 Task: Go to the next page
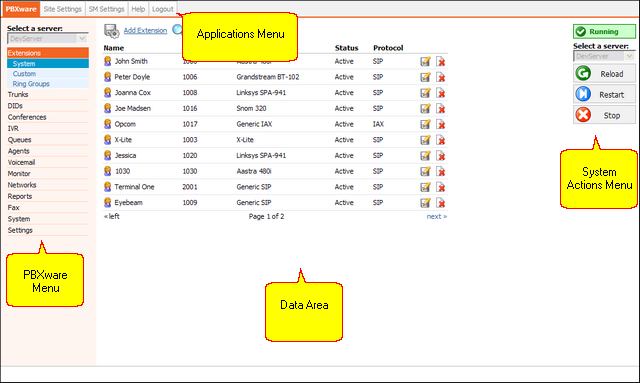pyautogui.click(x=437, y=216)
